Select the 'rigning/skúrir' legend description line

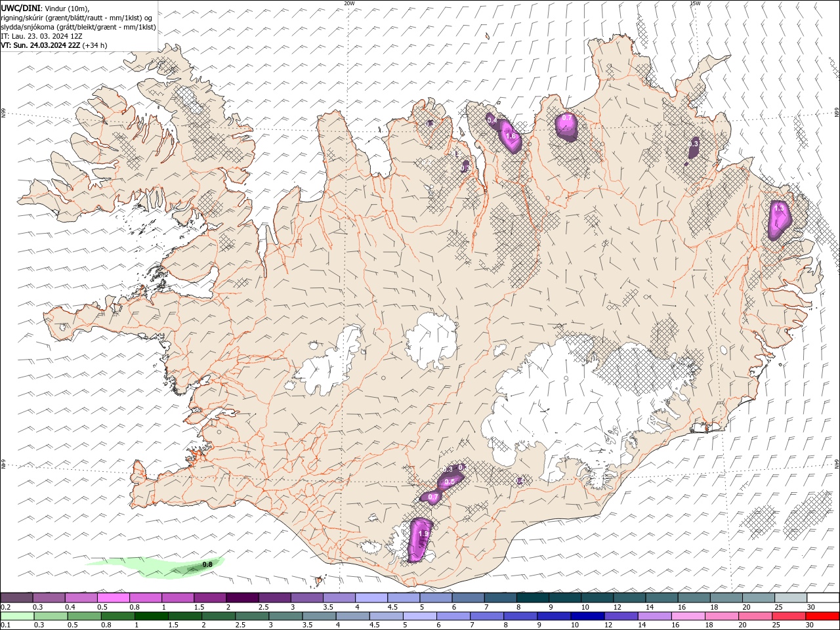coord(77,18)
